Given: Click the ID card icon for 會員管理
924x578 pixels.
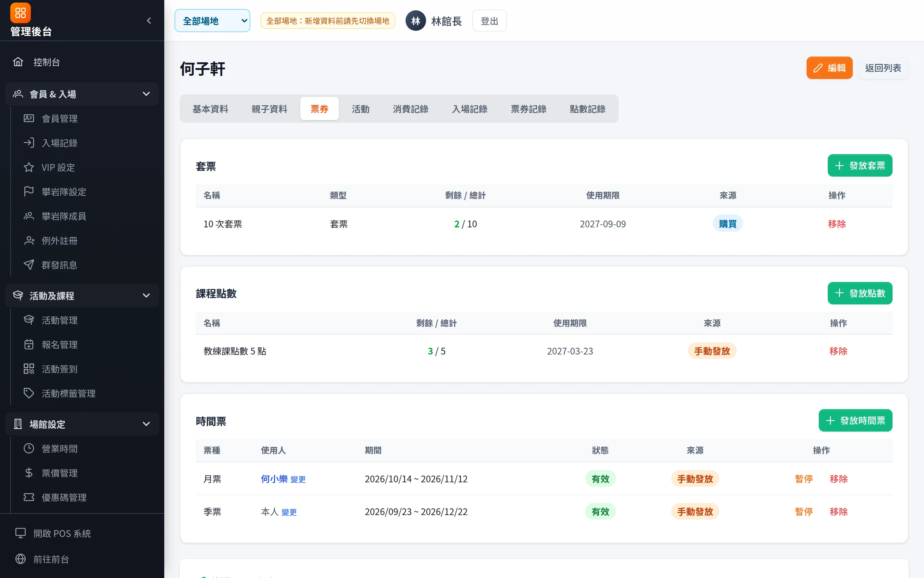Looking at the screenshot, I should tap(29, 118).
